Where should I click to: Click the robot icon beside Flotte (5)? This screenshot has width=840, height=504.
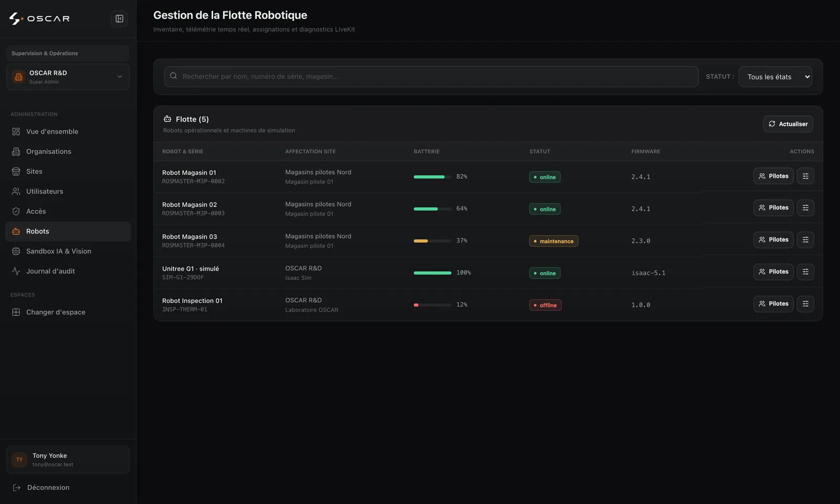tap(167, 119)
